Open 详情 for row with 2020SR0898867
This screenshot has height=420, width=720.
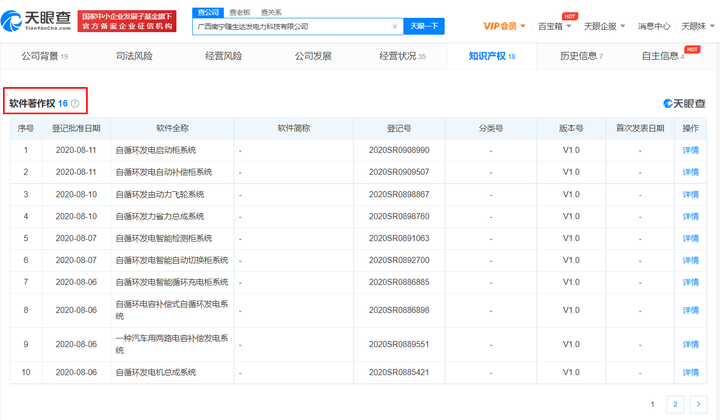point(690,195)
